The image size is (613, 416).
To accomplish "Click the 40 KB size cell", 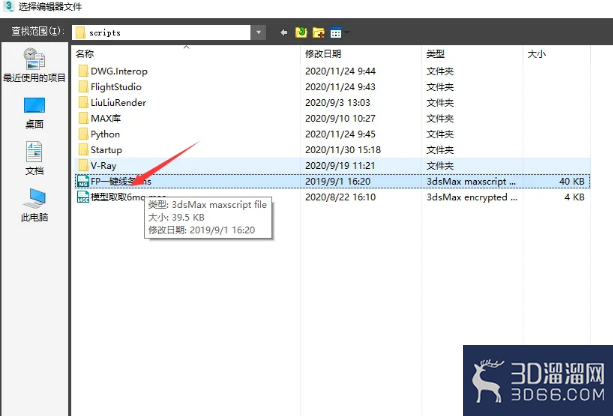I will click(x=572, y=181).
